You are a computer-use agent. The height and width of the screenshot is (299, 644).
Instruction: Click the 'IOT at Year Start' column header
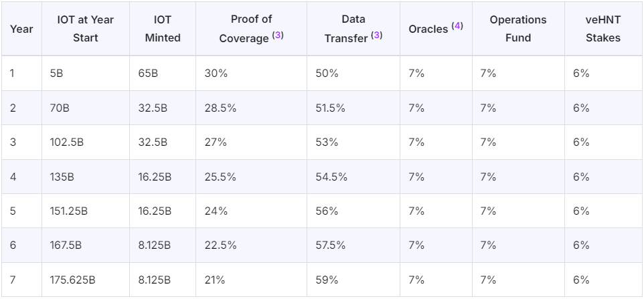point(84,29)
